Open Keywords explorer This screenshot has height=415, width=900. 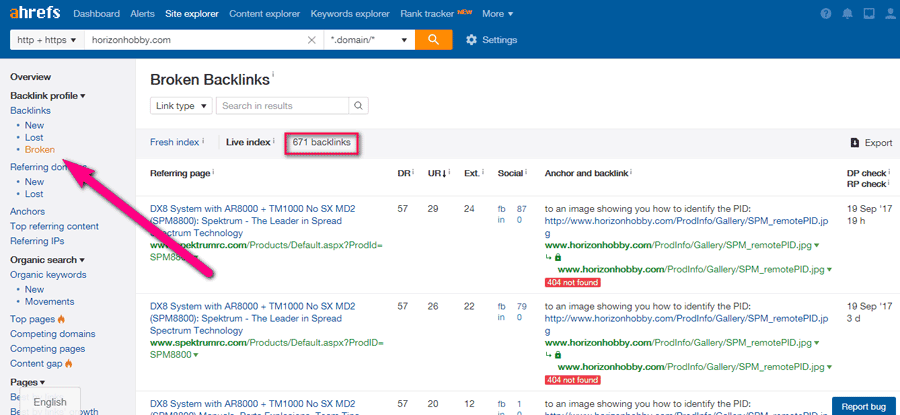(x=350, y=14)
